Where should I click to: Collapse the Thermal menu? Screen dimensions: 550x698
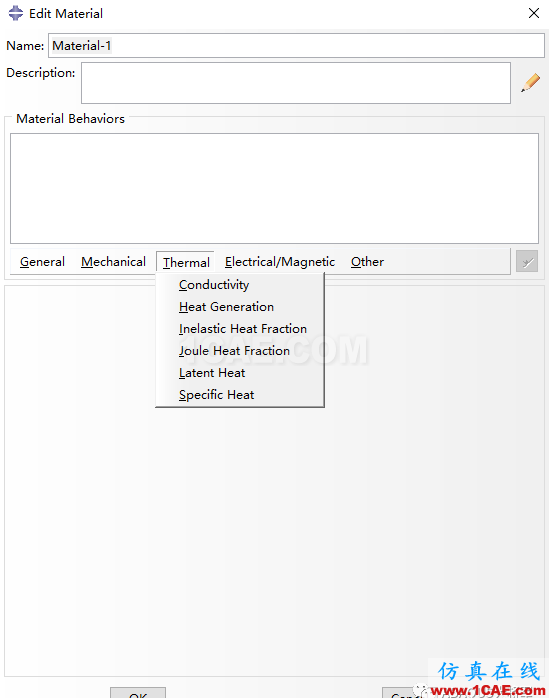tap(186, 262)
